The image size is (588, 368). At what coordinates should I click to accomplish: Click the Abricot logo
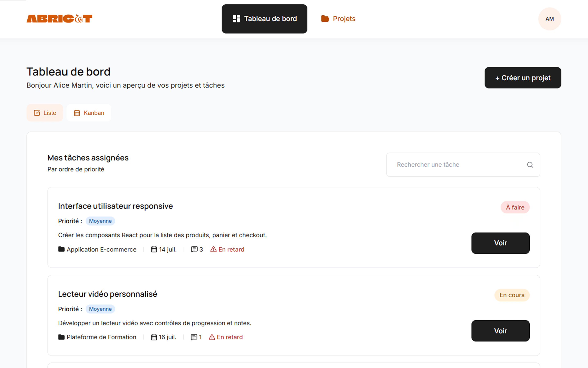[59, 19]
